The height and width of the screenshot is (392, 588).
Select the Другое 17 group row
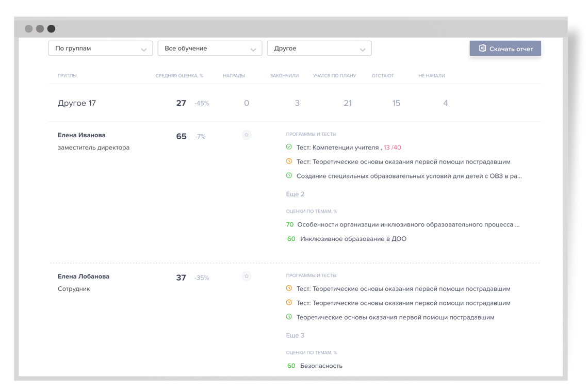coord(77,103)
